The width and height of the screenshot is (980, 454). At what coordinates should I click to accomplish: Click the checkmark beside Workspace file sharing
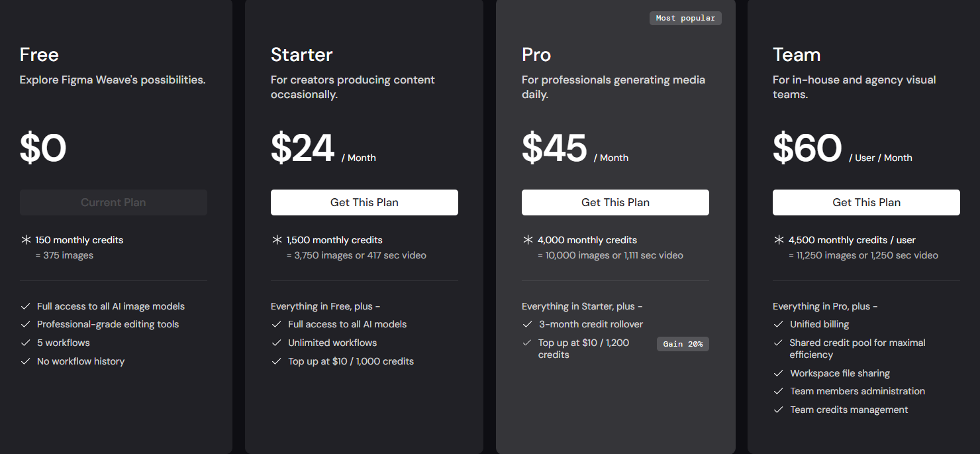click(x=779, y=373)
